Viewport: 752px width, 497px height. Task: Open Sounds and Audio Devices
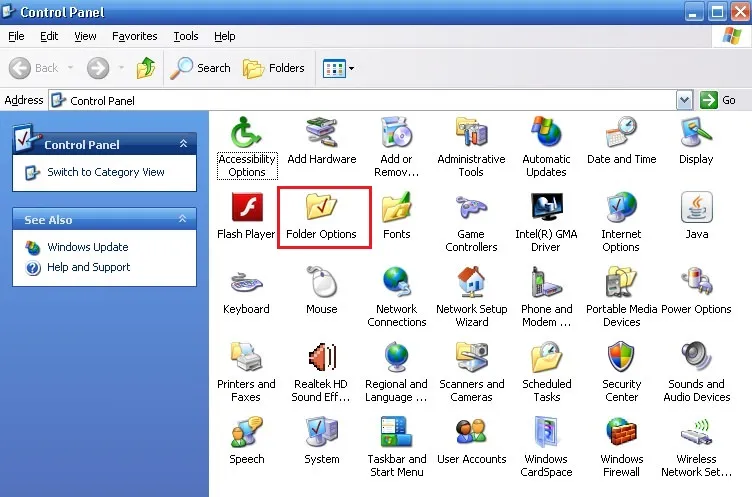click(x=696, y=372)
